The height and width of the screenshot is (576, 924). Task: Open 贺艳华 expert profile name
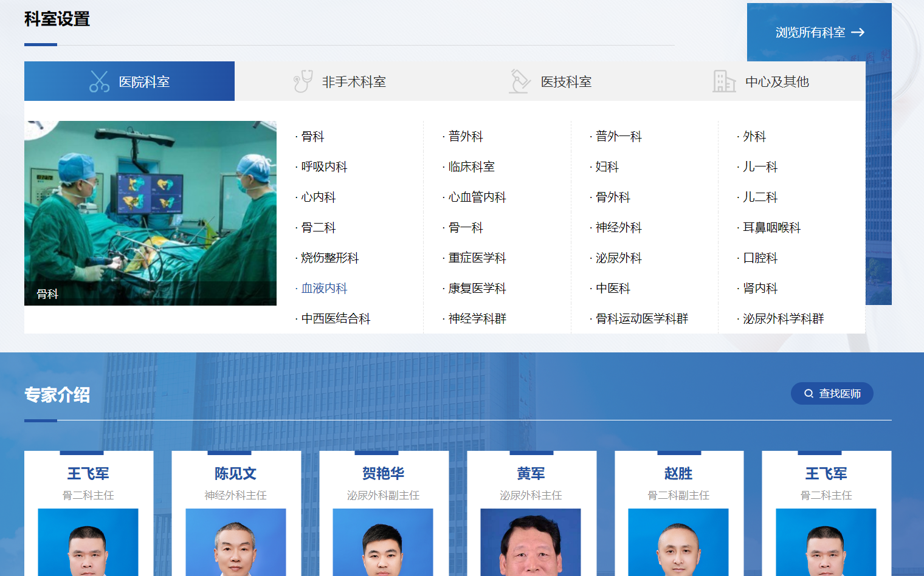pyautogui.click(x=383, y=473)
